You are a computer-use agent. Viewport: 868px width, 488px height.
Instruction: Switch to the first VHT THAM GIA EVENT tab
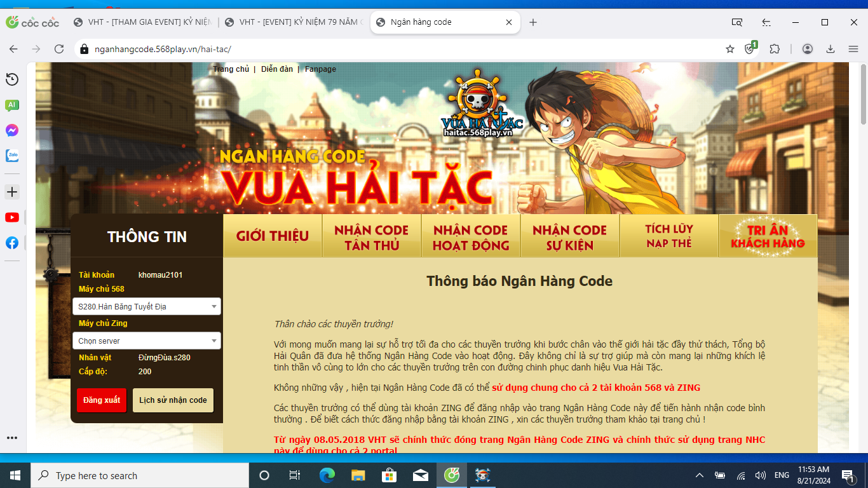(142, 22)
